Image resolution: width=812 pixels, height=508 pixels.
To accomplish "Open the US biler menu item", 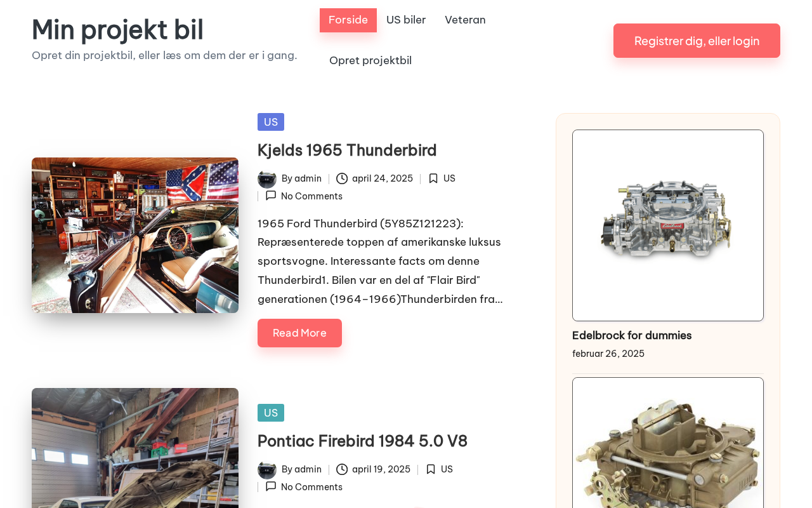I will pos(406,20).
